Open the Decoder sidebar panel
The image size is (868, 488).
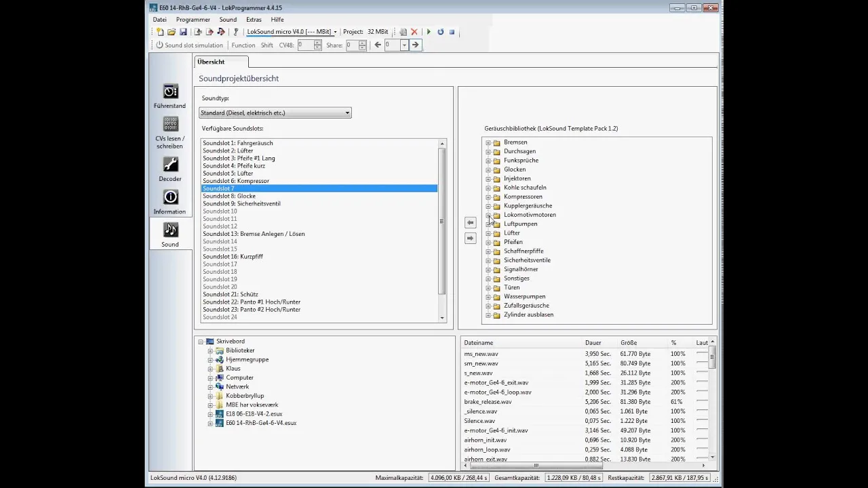click(170, 169)
